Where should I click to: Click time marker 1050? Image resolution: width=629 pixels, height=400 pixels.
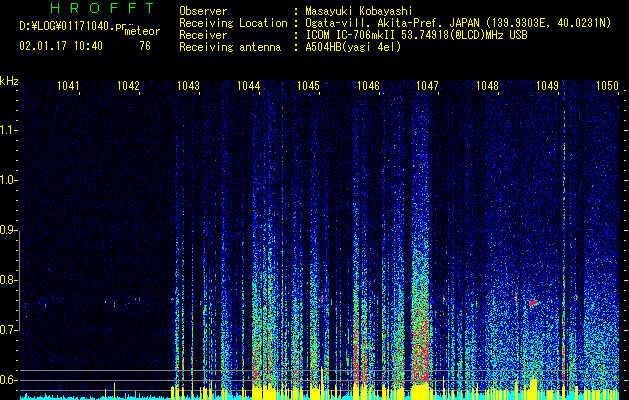click(607, 85)
